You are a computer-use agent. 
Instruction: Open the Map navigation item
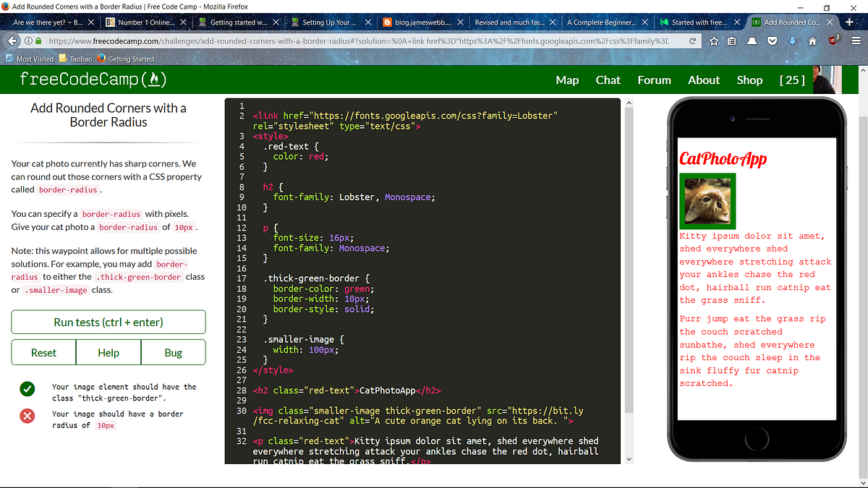tap(567, 80)
